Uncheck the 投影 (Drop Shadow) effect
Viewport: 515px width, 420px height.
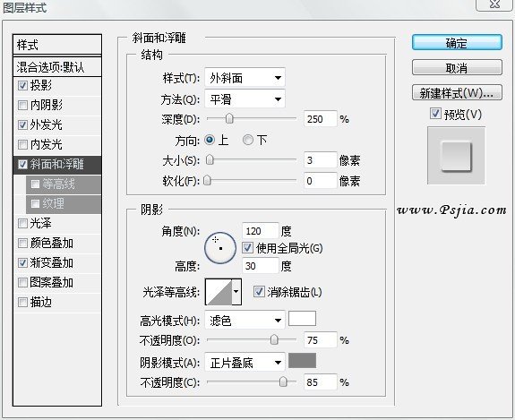(22, 86)
